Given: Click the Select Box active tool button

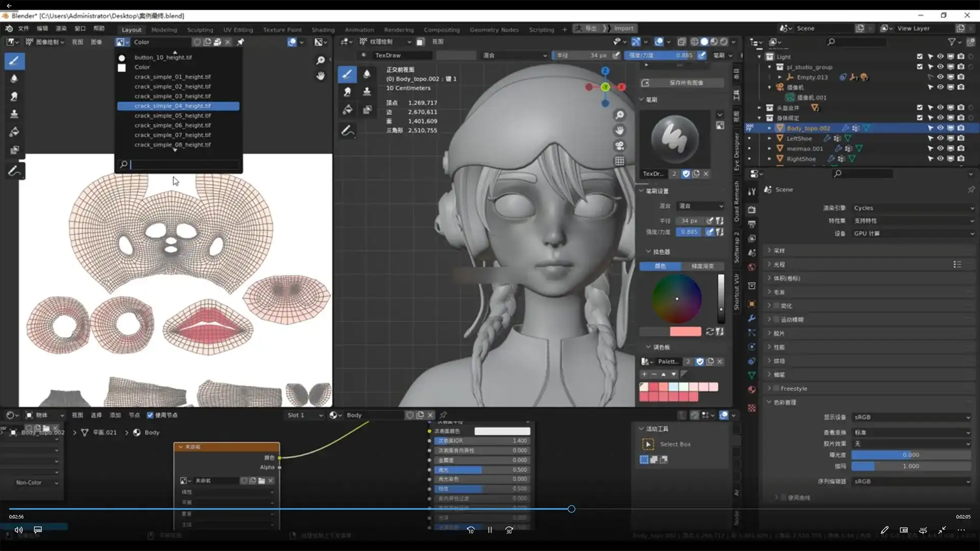Looking at the screenshot, I should [x=648, y=444].
